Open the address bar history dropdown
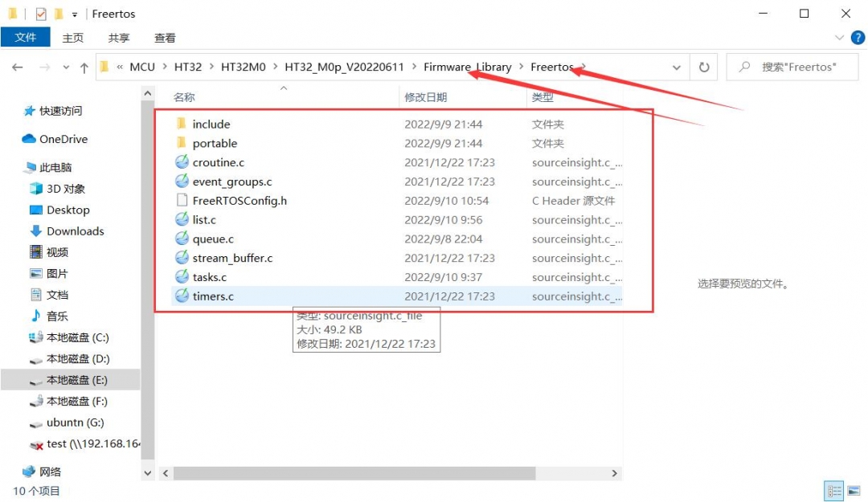Image resolution: width=868 pixels, height=502 pixels. [x=677, y=67]
